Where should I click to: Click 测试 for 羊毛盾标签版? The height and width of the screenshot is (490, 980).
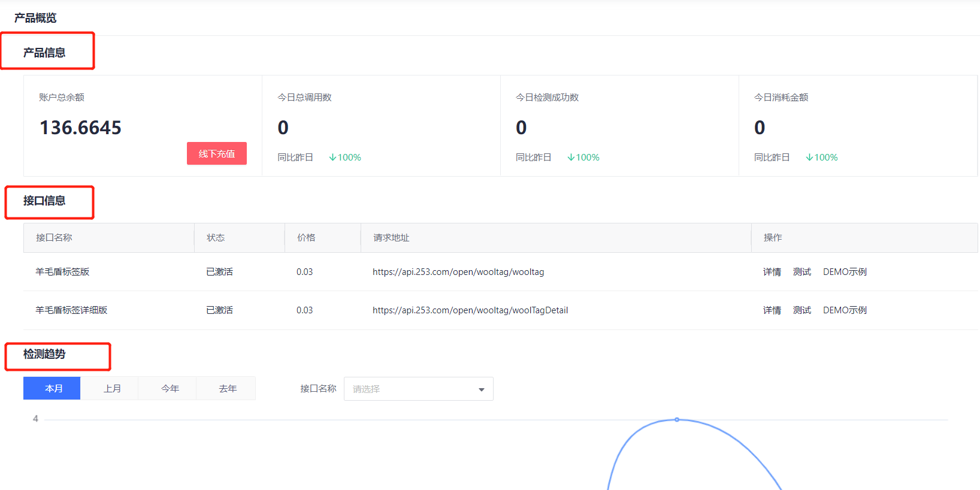(x=802, y=272)
